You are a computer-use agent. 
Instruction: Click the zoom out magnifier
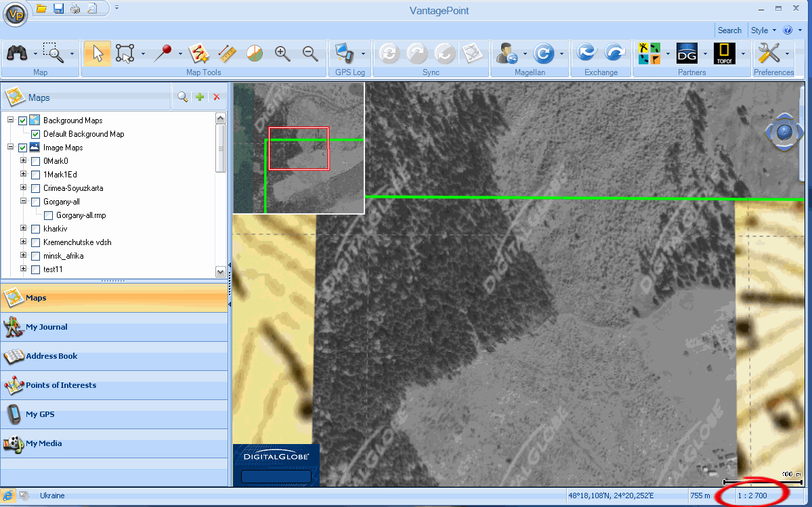tap(310, 53)
